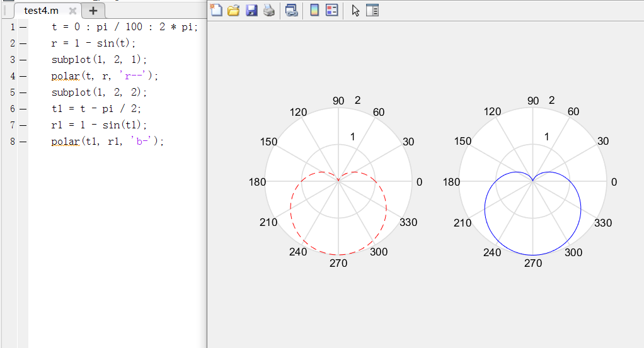Click the 90 degree label on left polar plot
Screen dimensions: 644x348
coord(338,101)
